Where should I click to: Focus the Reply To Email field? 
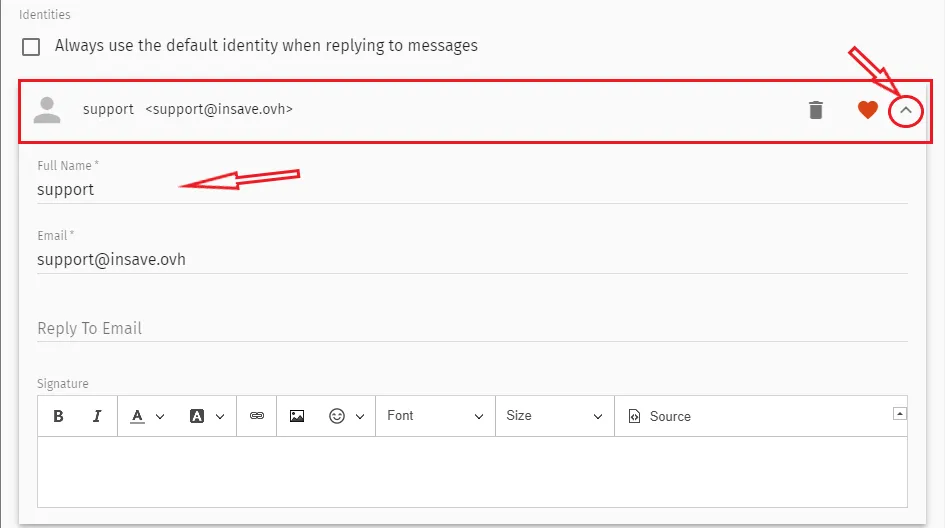[472, 328]
